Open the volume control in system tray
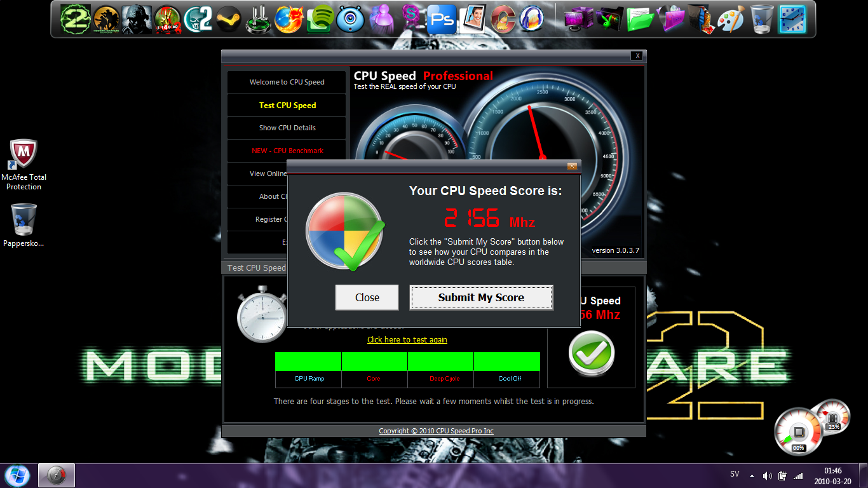The image size is (868, 488). 767,475
